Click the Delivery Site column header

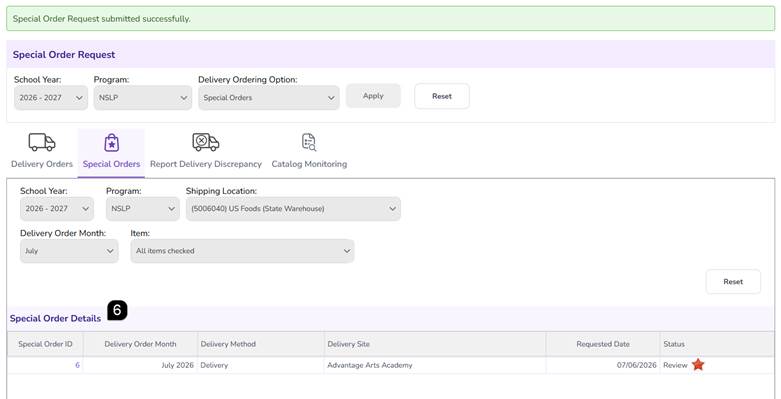tap(435, 344)
